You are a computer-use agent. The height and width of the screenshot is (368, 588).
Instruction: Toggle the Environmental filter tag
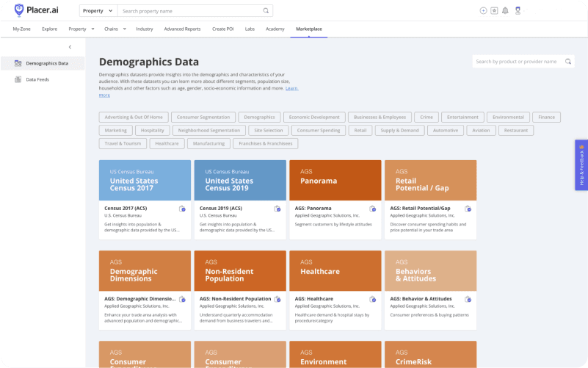pos(508,117)
